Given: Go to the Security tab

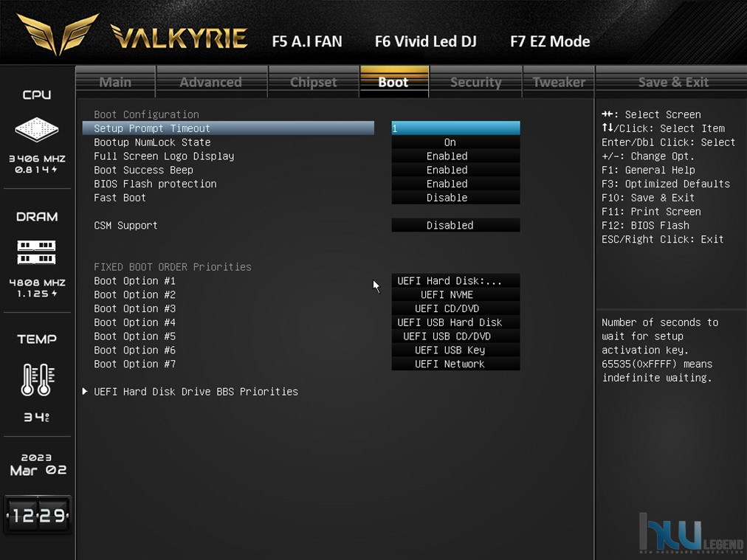Looking at the screenshot, I should click(476, 82).
